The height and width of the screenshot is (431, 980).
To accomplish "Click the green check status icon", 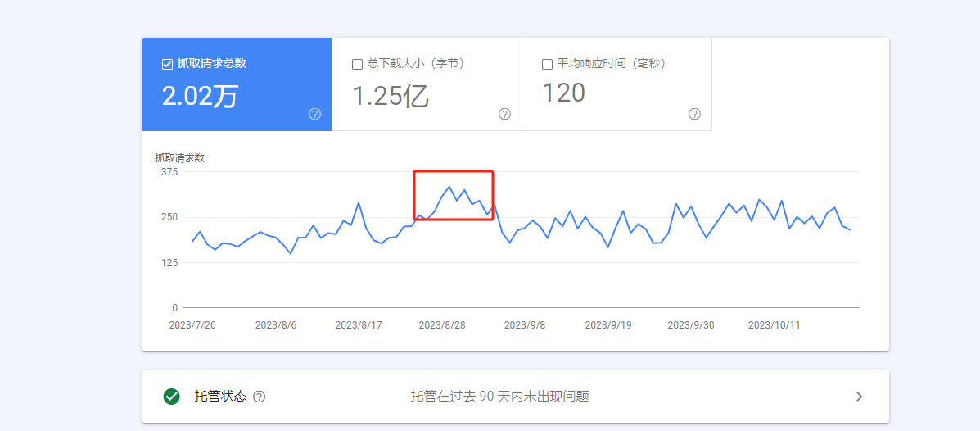I will (x=171, y=397).
